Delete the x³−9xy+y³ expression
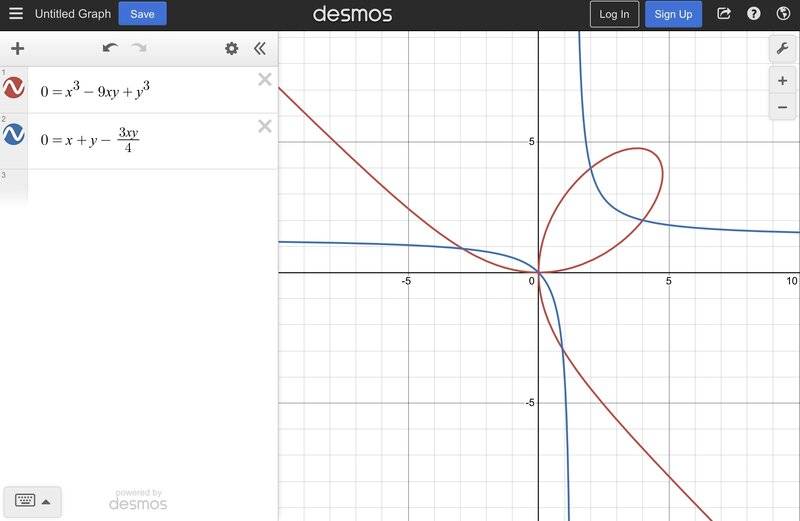Screen dimensions: 800x521 point(265,79)
